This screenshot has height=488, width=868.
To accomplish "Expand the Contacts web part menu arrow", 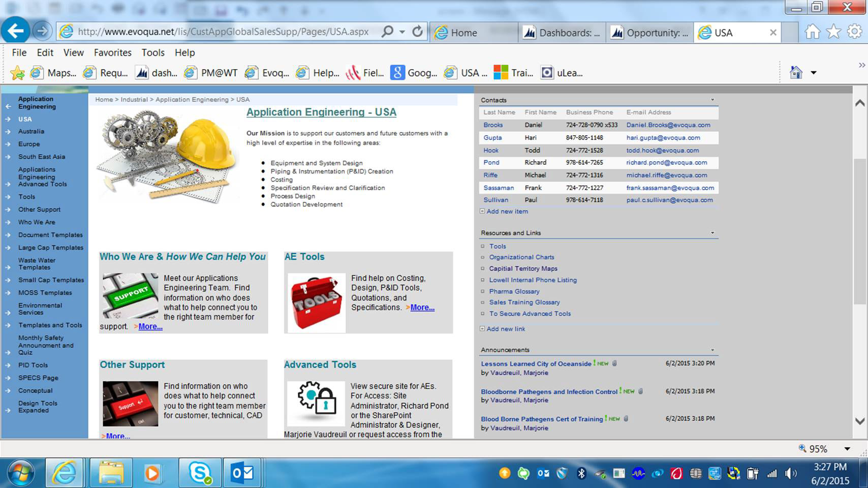I will pos(712,100).
